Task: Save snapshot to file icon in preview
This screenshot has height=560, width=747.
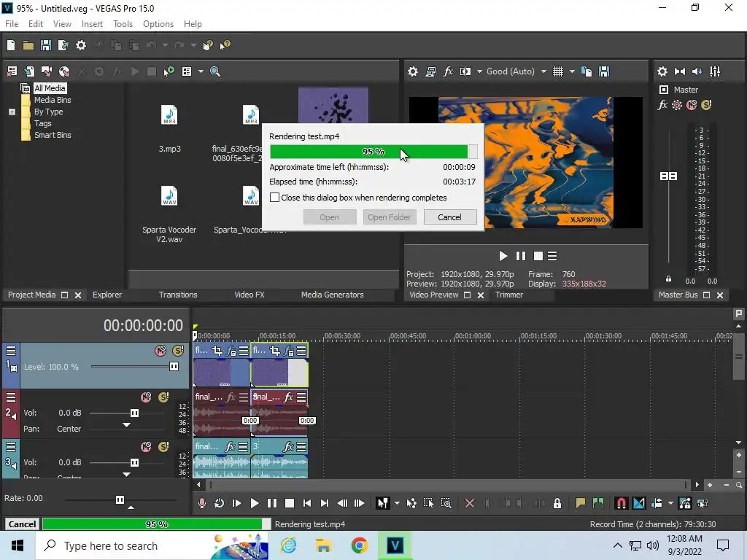Action: click(604, 71)
